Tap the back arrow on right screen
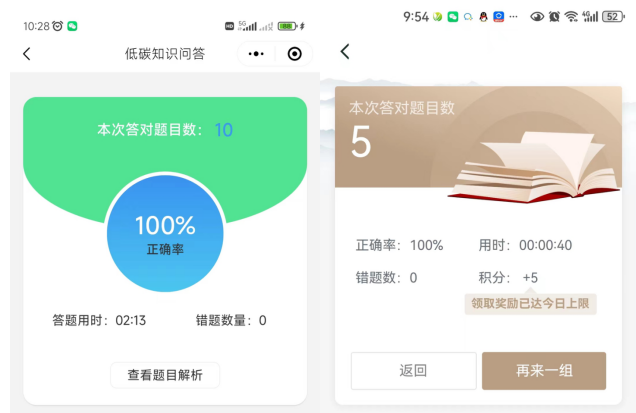The width and height of the screenshot is (636, 413). click(x=345, y=52)
